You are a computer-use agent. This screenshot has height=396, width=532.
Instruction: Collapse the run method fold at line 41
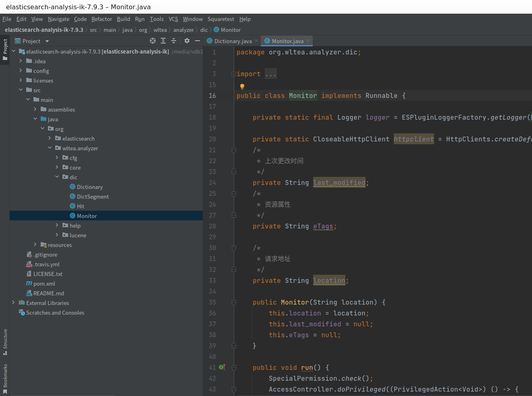234,367
